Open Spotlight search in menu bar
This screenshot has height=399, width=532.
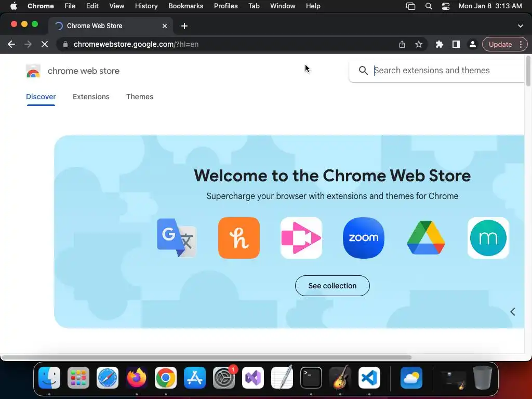tap(429, 6)
